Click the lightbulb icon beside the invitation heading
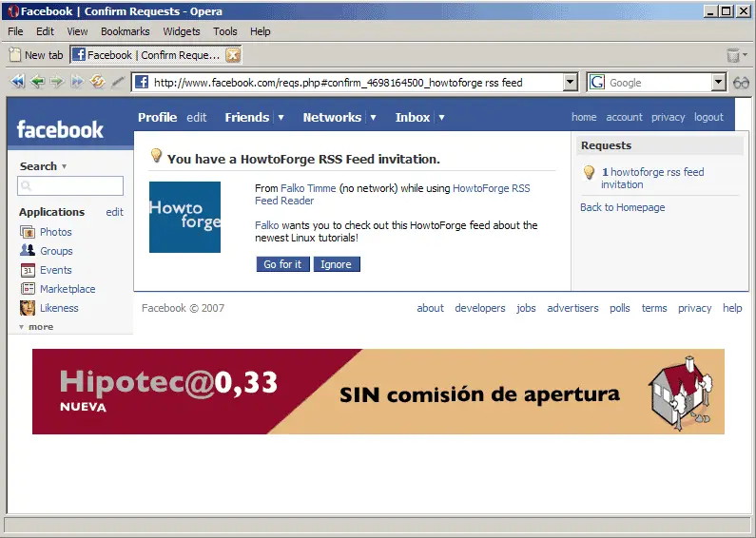This screenshot has height=538, width=756. point(156,155)
